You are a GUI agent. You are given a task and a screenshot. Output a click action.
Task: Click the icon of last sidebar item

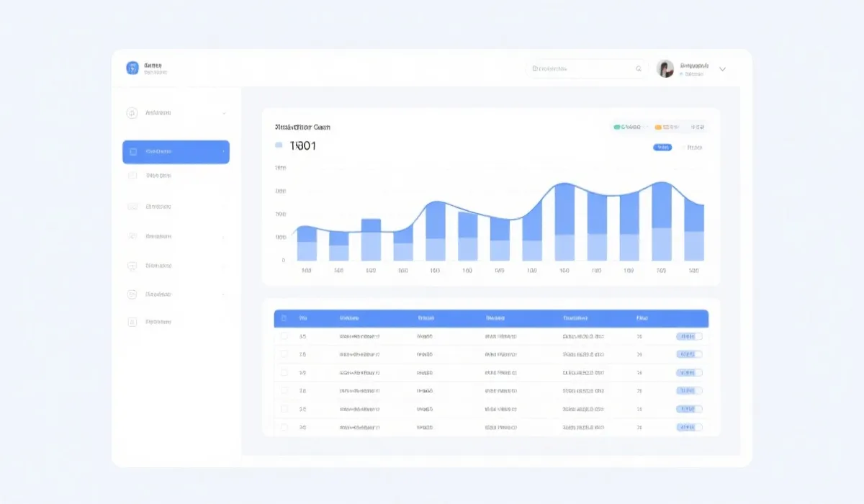[x=132, y=323]
